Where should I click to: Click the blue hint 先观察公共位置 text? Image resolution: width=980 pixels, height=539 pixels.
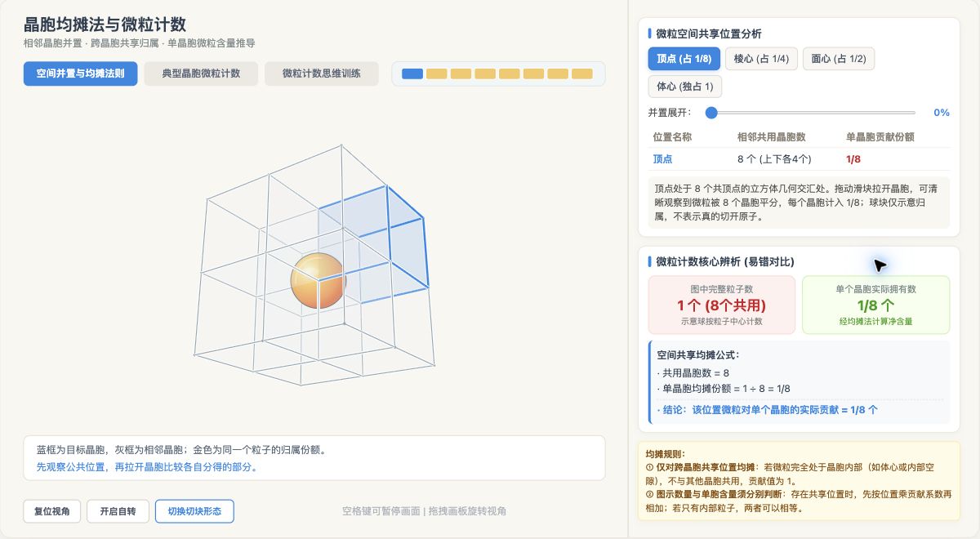tap(147, 467)
